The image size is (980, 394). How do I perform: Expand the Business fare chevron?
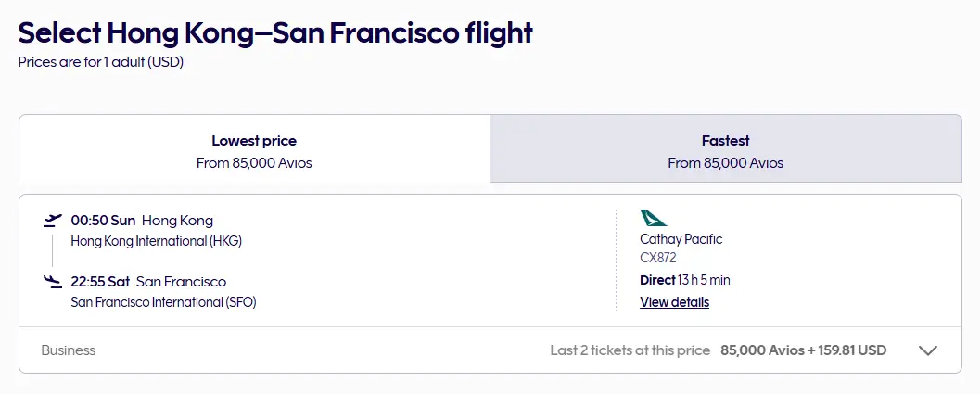(x=928, y=350)
